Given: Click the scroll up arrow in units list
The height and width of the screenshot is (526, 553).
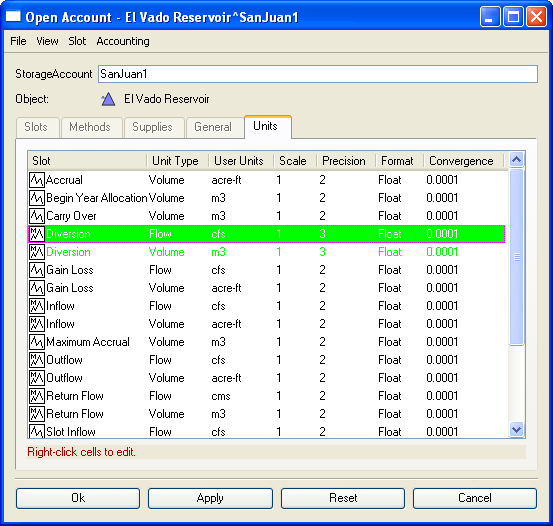Looking at the screenshot, I should pos(517,159).
